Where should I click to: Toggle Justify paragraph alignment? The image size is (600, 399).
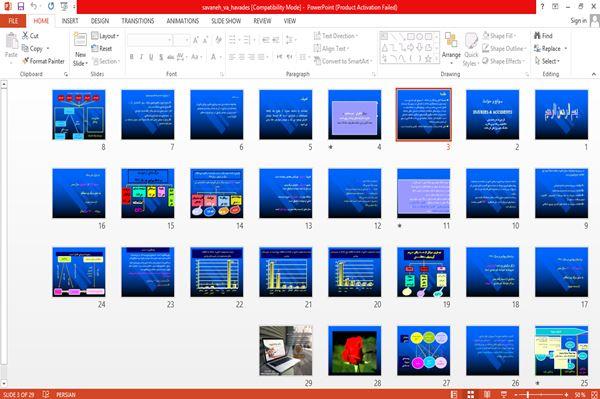click(x=261, y=57)
